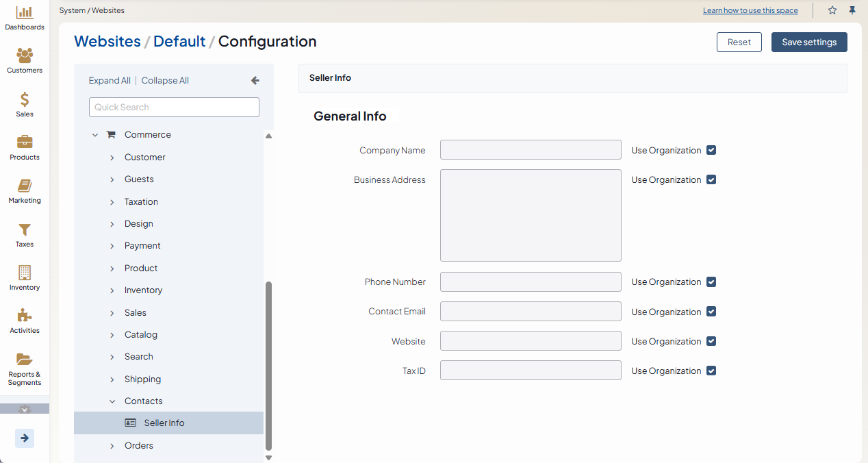This screenshot has height=463, width=868.
Task: Open the Products briefcase icon
Action: pyautogui.click(x=25, y=142)
